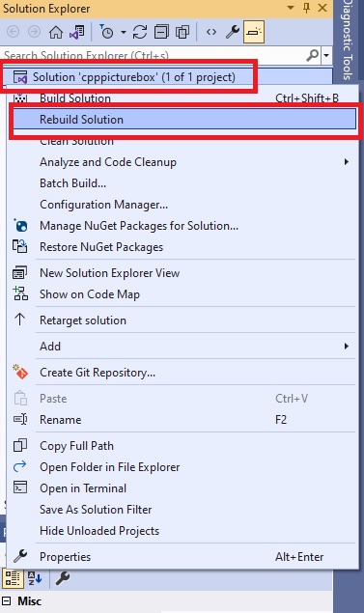Open the search options dropdown arrow
364x613 pixels.
[x=326, y=56]
